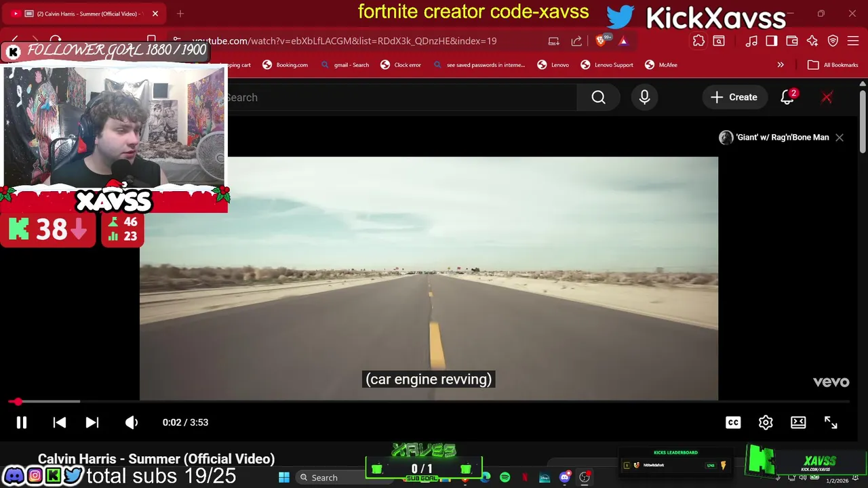Screen dimensions: 868x488
Task: Click the Vevo logo in video
Action: point(831,382)
